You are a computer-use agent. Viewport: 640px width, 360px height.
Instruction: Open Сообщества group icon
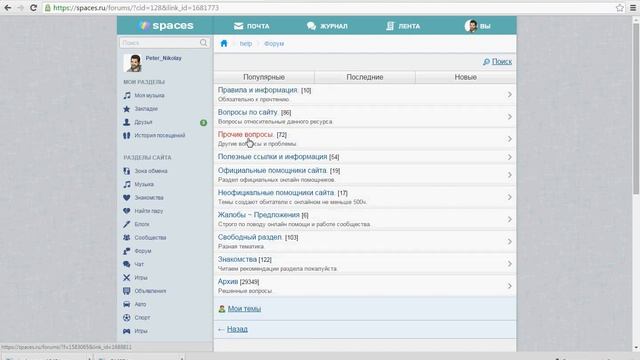click(127, 238)
